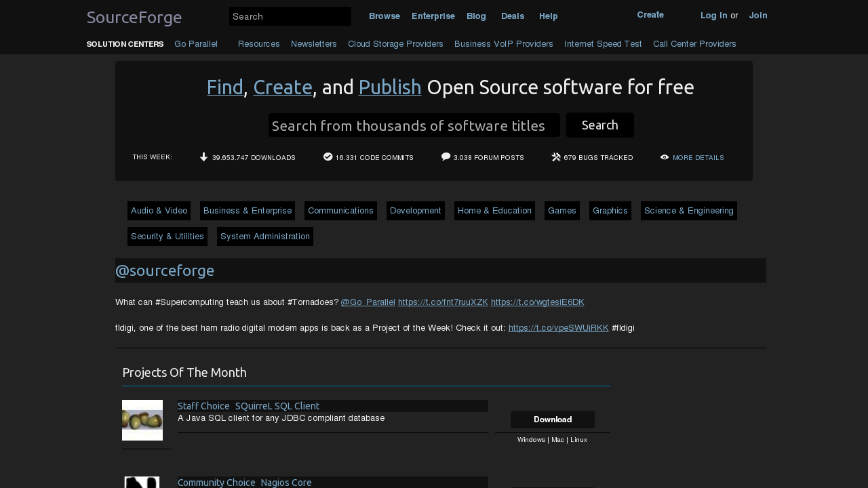Open Internet Speed Test link
868x488 pixels.
coord(603,44)
